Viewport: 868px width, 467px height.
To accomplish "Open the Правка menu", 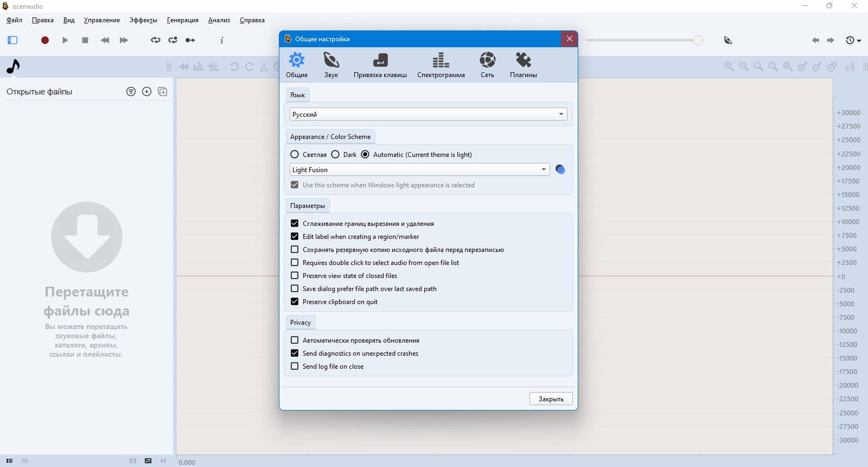I will [x=43, y=20].
